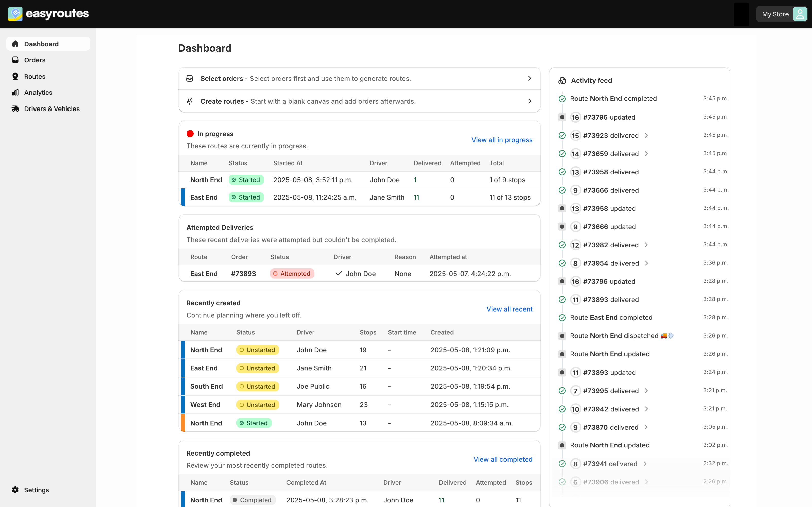Click the Drivers & Vehicles truck icon
The image size is (812, 507).
(x=15, y=109)
